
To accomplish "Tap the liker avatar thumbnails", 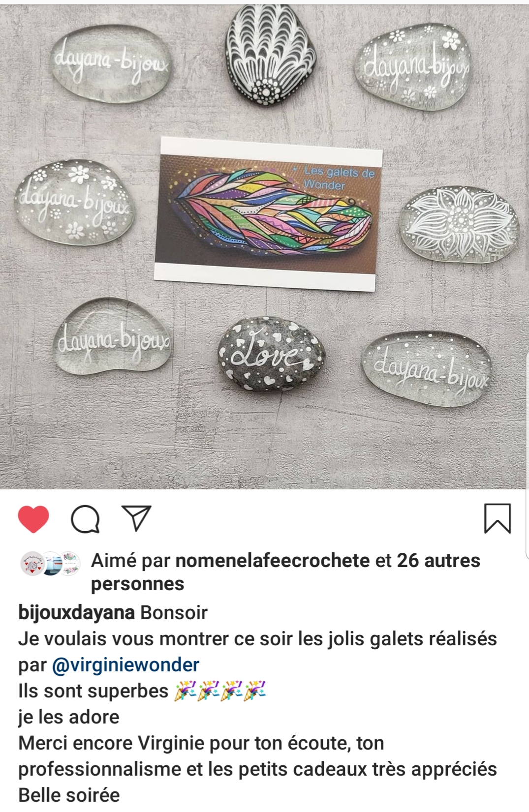I will click(x=50, y=564).
